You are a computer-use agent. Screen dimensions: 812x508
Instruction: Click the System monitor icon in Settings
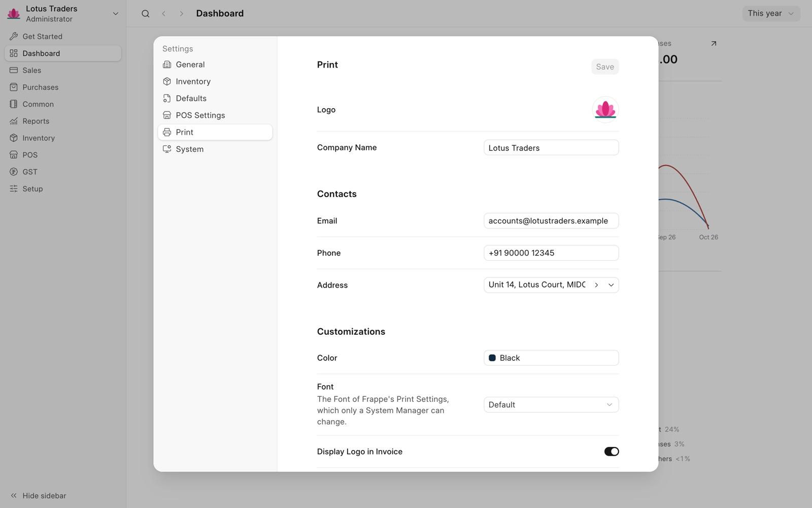pyautogui.click(x=167, y=149)
